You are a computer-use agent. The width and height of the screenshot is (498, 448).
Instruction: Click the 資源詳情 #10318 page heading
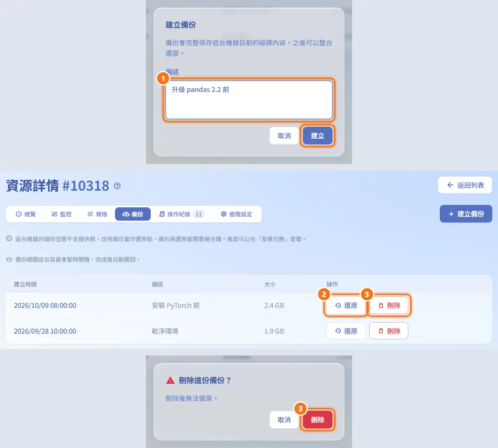coord(58,186)
